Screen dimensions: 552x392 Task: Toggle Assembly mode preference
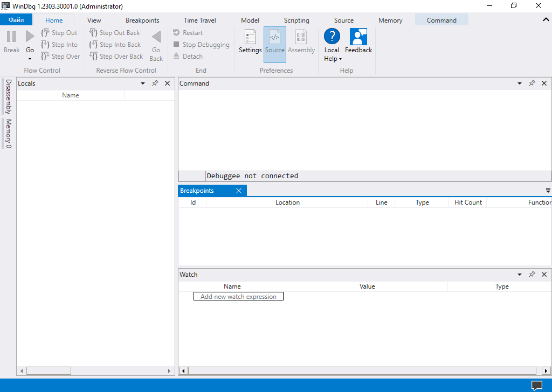301,45
